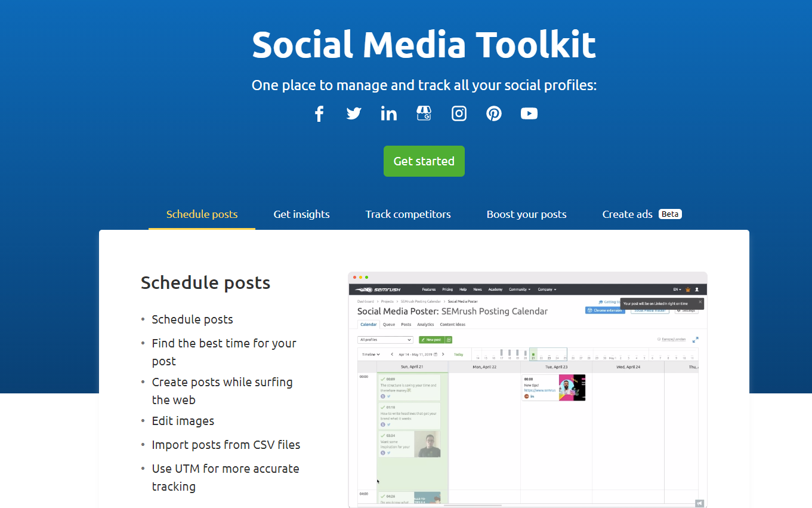Viewport: 812px width, 508px height.
Task: Click the Sun, April 21 column header
Action: coord(412,367)
